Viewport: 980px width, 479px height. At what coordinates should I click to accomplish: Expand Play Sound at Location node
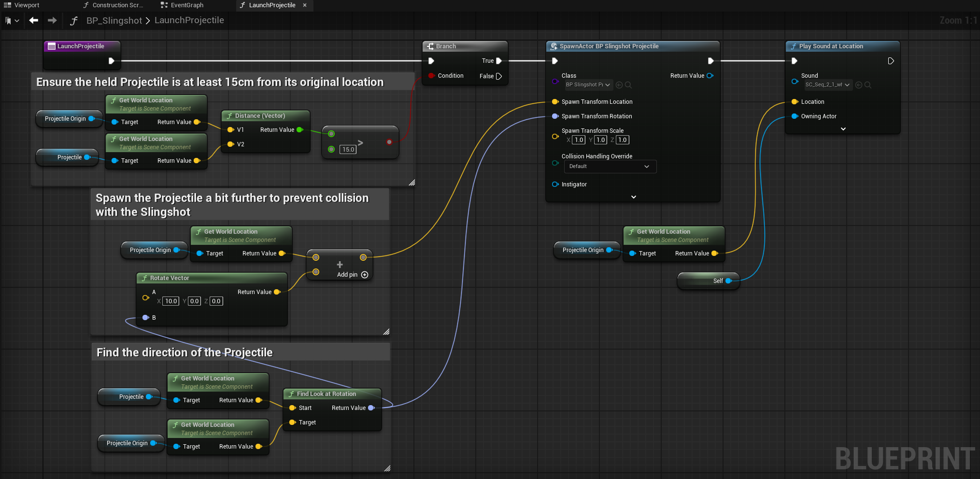[843, 129]
